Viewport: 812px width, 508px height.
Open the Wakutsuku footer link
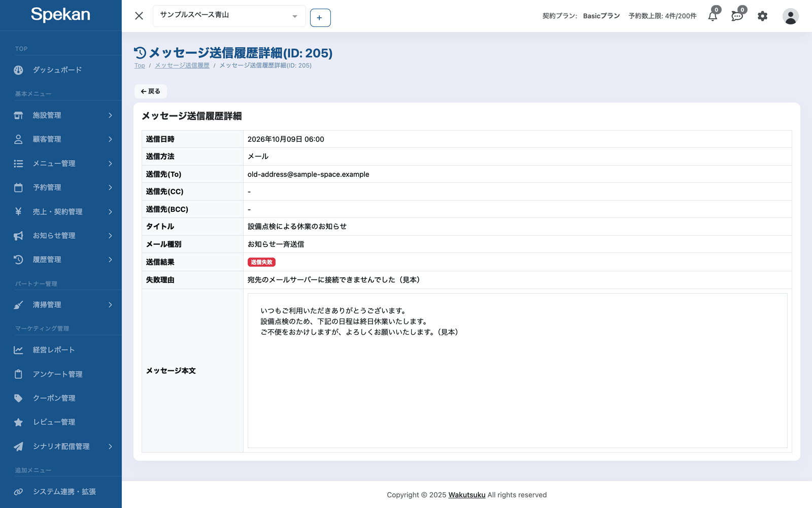tap(467, 495)
